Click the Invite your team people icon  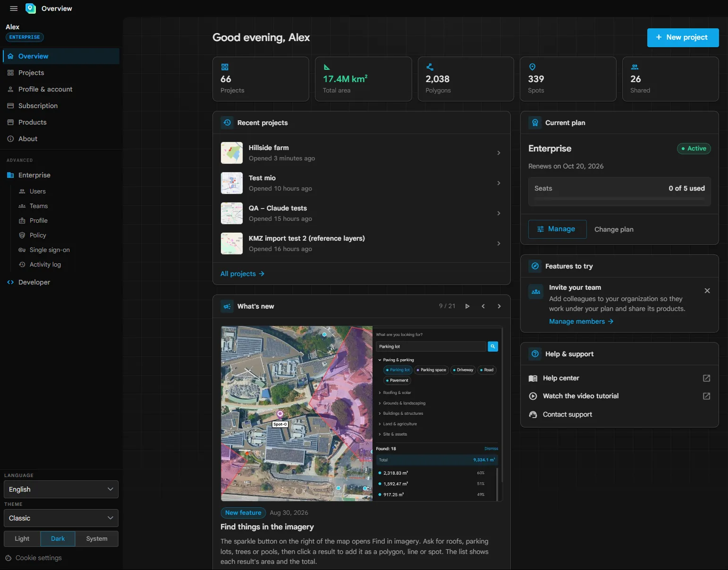[536, 292]
